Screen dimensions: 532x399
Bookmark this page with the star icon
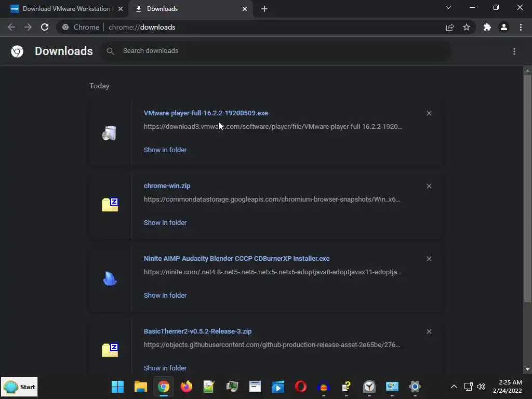click(467, 27)
